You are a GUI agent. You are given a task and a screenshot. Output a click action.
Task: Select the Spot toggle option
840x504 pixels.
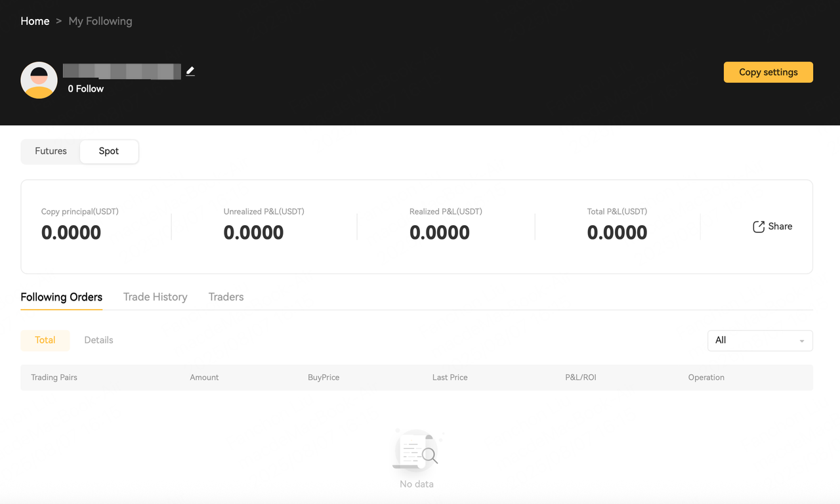109,151
